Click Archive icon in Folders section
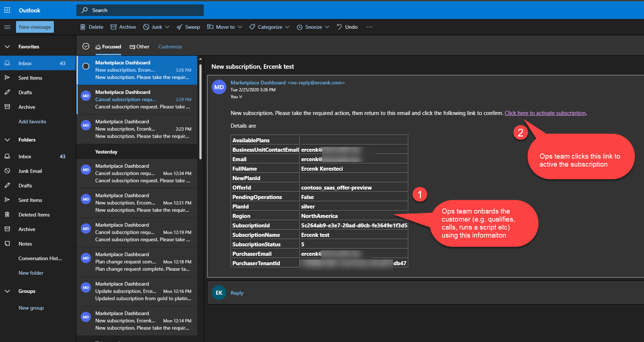 (7, 229)
